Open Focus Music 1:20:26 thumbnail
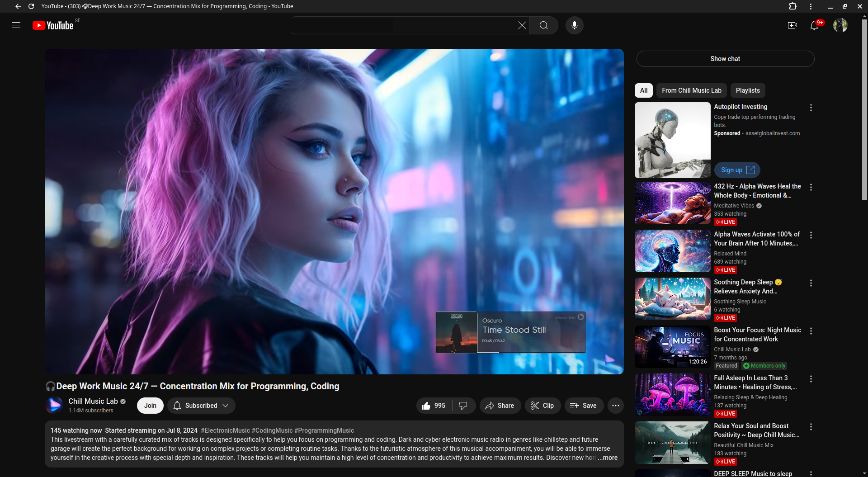 tap(672, 347)
